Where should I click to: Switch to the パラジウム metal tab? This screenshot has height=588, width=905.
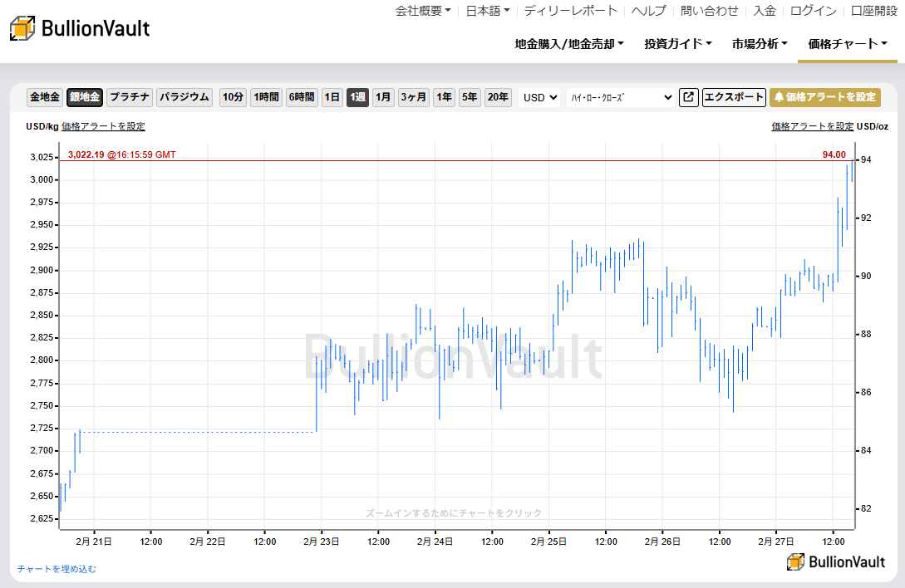tap(183, 97)
